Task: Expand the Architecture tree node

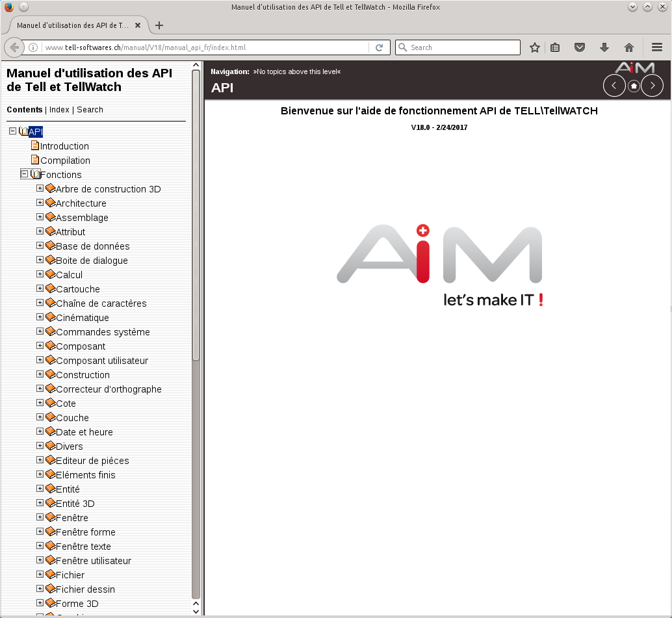Action: (x=40, y=203)
